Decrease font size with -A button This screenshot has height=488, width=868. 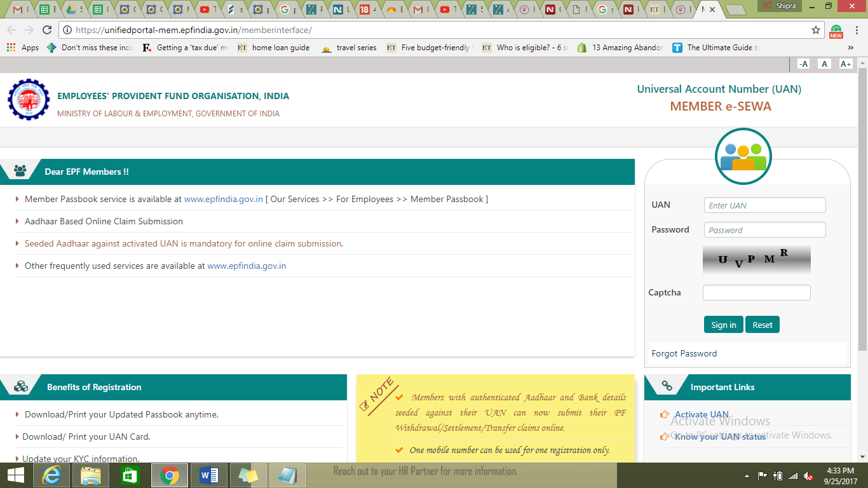[803, 64]
